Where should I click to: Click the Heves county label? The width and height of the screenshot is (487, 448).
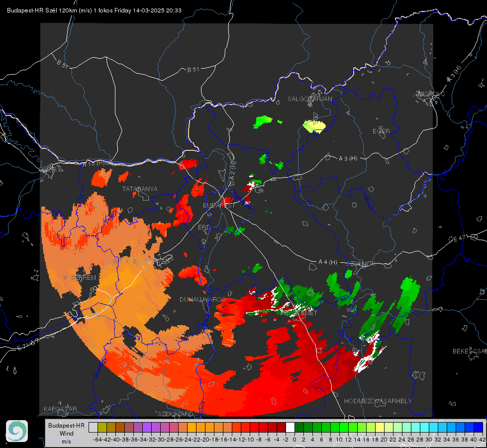tap(368, 202)
